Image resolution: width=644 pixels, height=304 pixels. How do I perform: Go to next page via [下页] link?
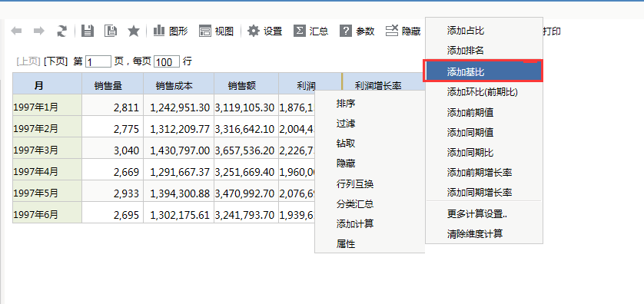(x=55, y=61)
